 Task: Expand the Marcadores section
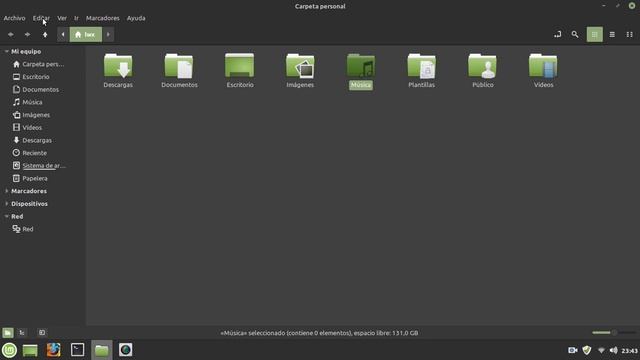[x=7, y=191]
